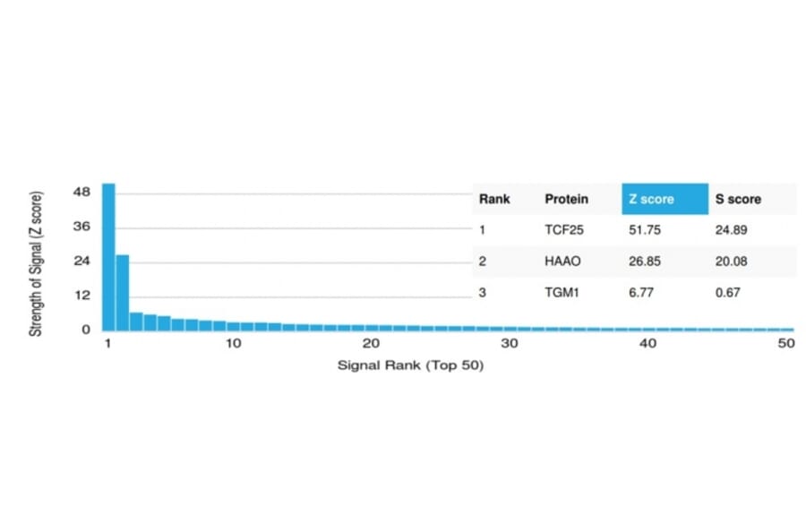The height and width of the screenshot is (532, 806).
Task: Click the 50 tick on the horizontal axis
Action: point(786,344)
